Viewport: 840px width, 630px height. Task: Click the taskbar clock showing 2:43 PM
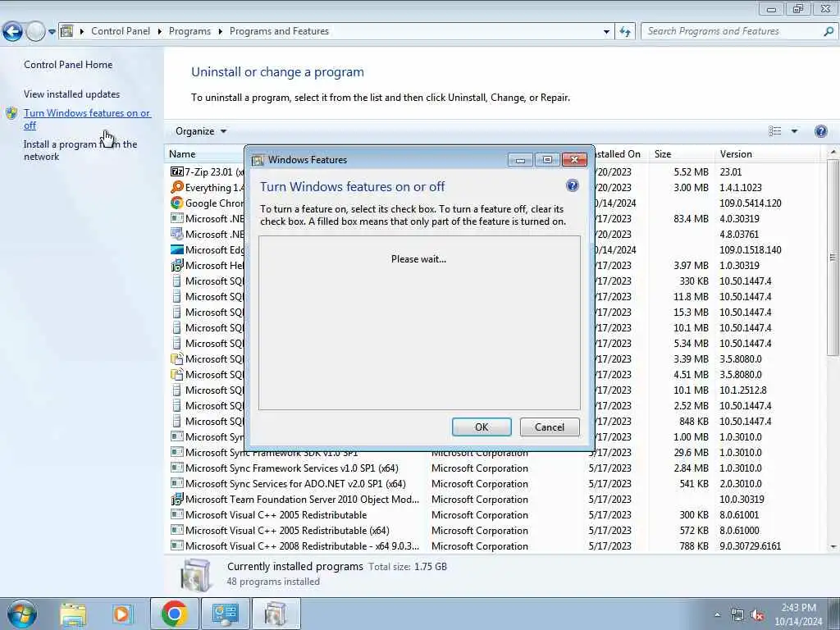798,614
